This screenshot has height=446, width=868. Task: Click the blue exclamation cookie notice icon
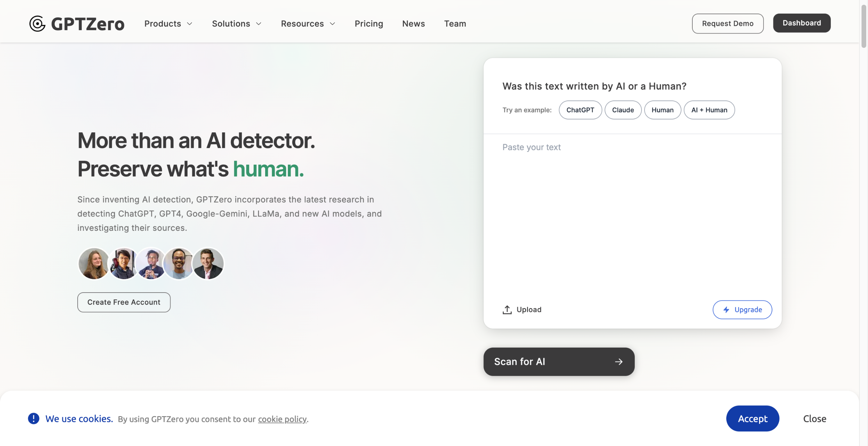(x=34, y=419)
